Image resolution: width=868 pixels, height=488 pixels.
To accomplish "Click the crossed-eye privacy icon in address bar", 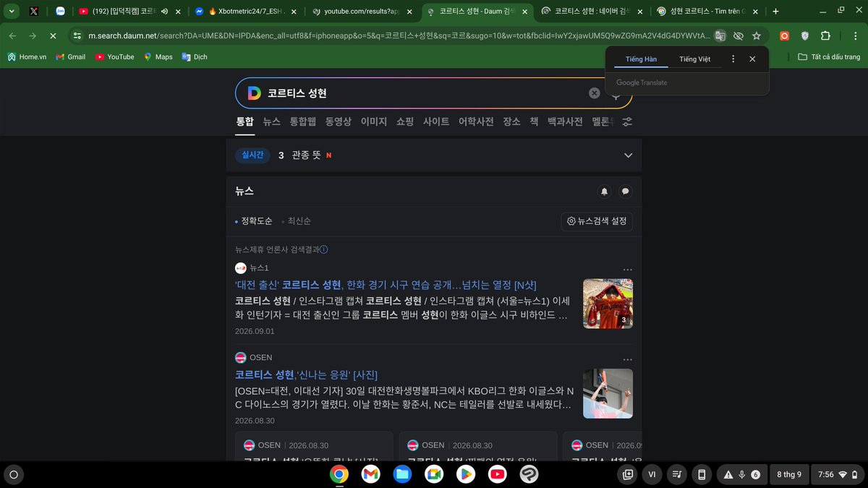I will [739, 35].
